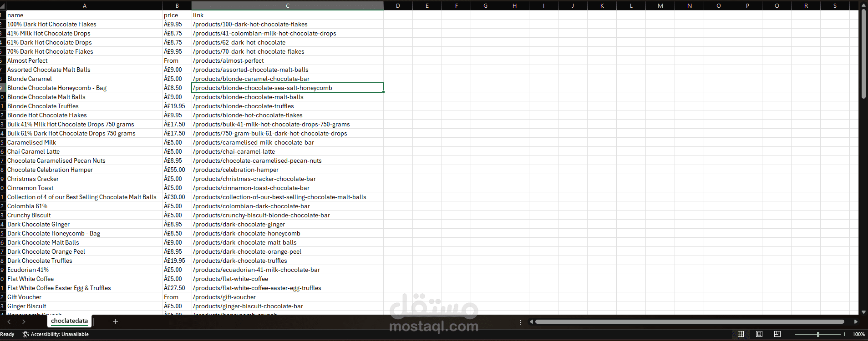868x341 pixels.
Task: Select 'Chocolate Celebration Hamper' cell
Action: [x=85, y=170]
